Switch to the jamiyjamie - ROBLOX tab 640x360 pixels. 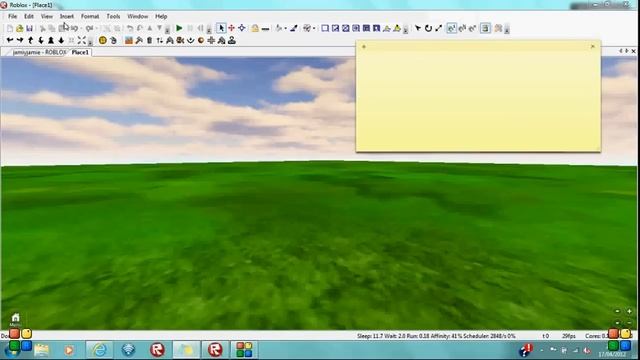pyautogui.click(x=39, y=52)
